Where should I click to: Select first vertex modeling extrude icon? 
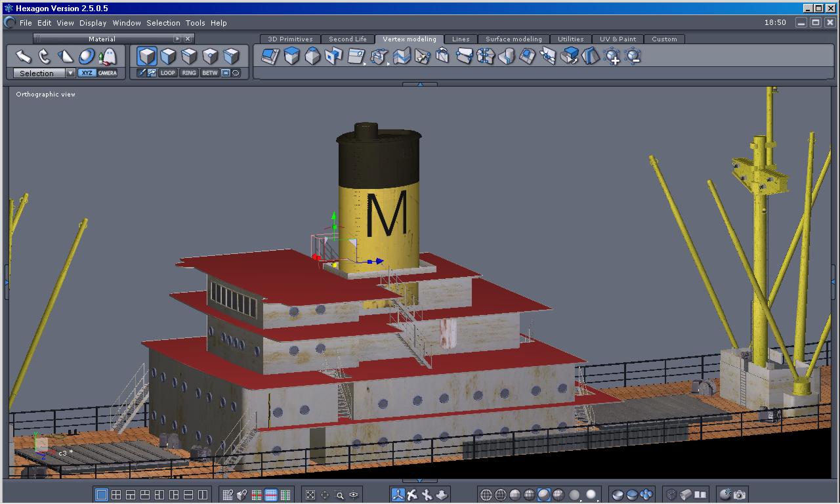270,57
